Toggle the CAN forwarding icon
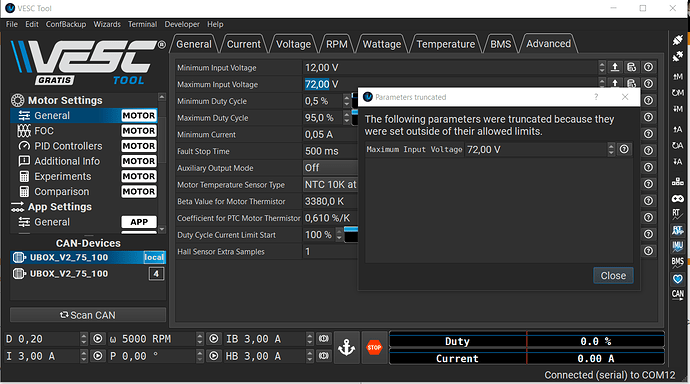 click(x=678, y=294)
